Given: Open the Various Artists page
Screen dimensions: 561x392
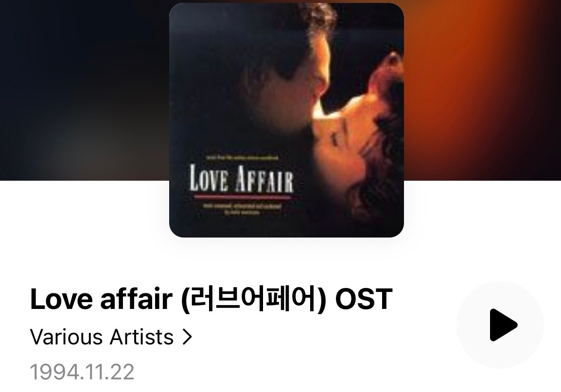Looking at the screenshot, I should click(x=111, y=337).
